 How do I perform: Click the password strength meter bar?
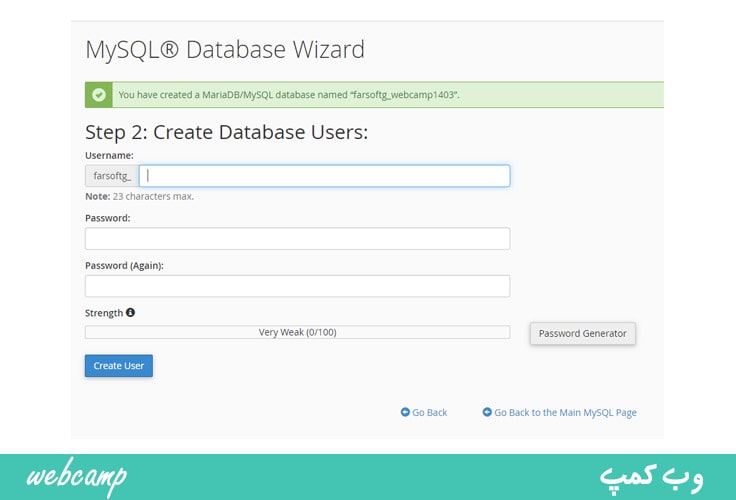point(298,332)
